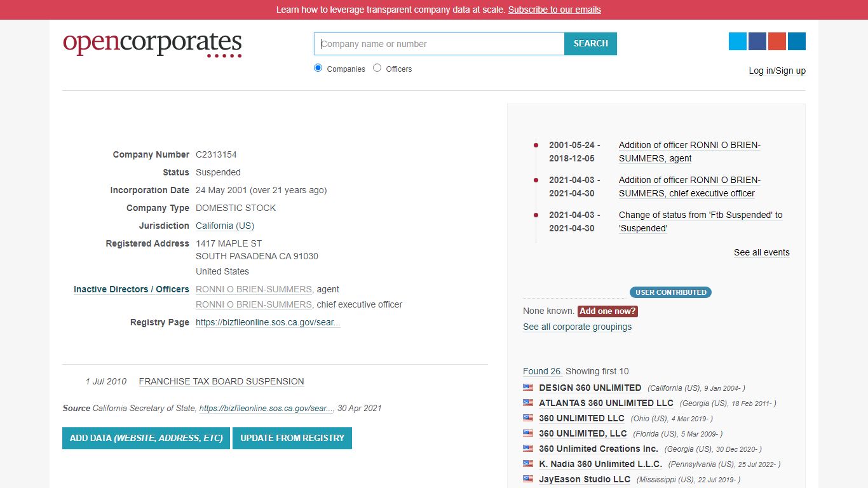Viewport: 868px width, 488px height.
Task: Click ADD DATA (WEBSITE, ADDRESS, ETC) button
Action: 146,438
